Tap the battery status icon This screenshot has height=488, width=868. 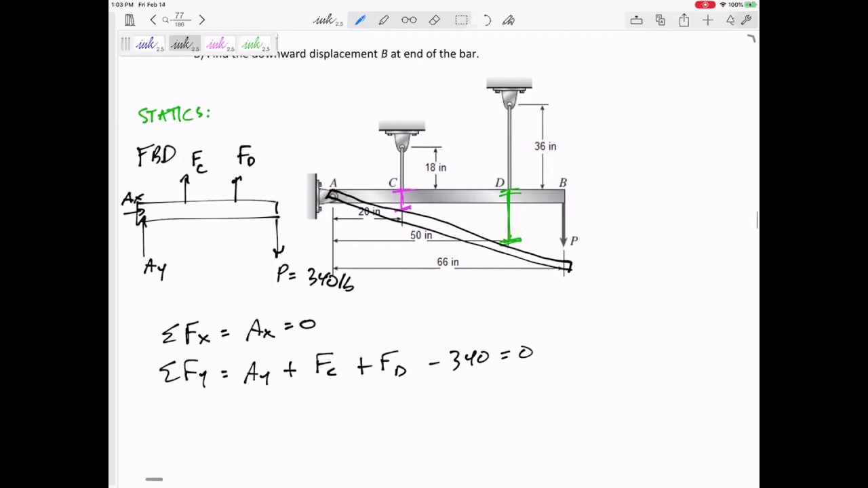click(751, 5)
